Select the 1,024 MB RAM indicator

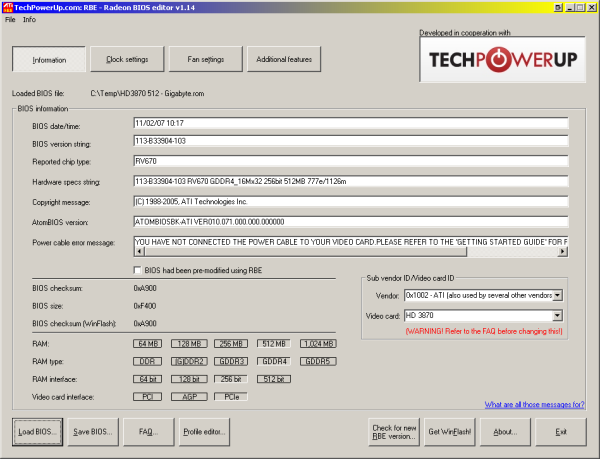318,343
